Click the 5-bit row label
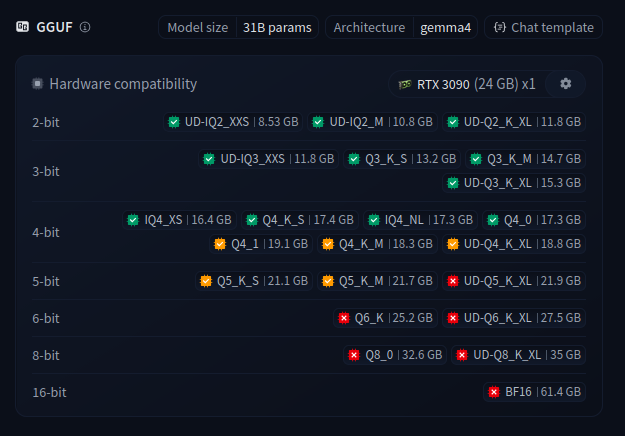Image resolution: width=625 pixels, height=436 pixels. coord(46,281)
